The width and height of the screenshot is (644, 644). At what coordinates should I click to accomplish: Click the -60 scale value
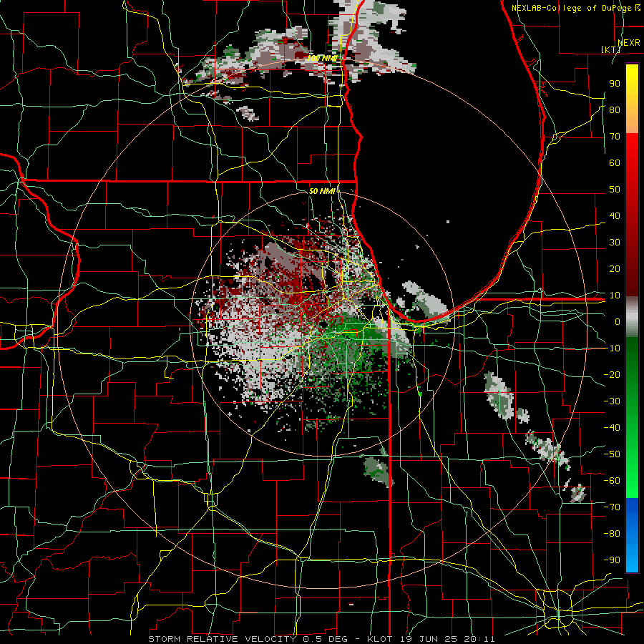[612, 481]
